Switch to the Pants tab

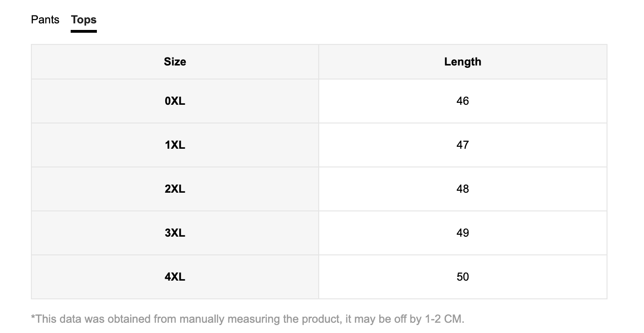45,20
